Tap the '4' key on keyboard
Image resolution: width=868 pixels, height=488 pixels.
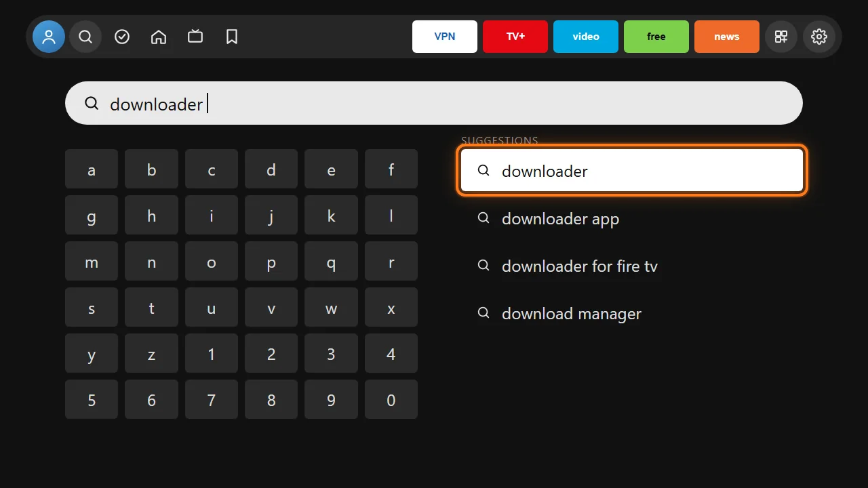pos(391,353)
